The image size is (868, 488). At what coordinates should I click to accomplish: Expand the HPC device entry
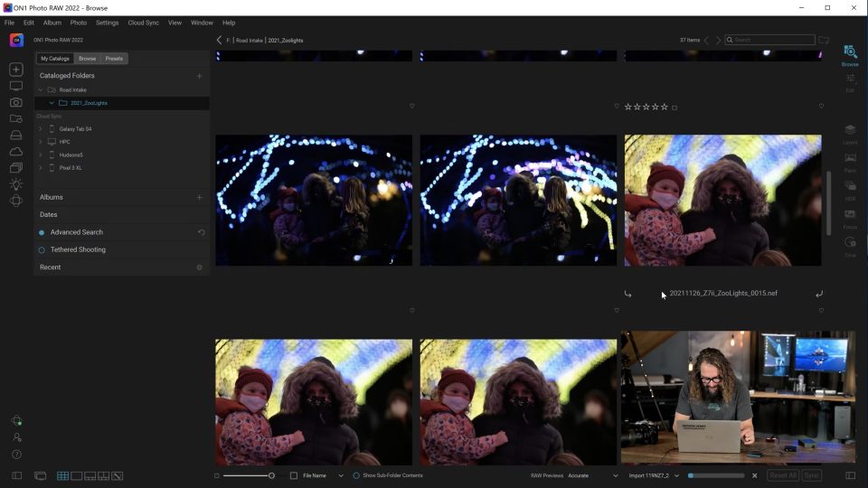point(41,142)
